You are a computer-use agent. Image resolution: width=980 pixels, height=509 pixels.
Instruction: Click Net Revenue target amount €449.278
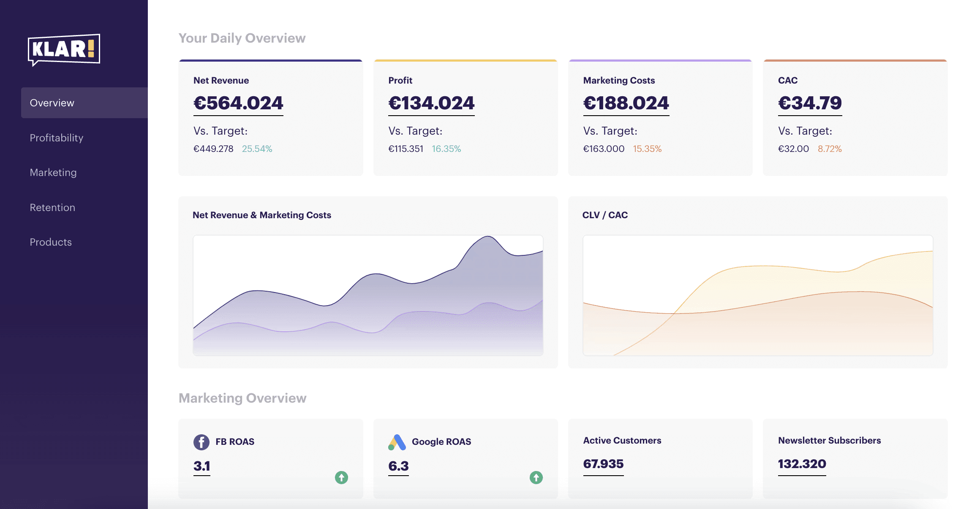(213, 149)
